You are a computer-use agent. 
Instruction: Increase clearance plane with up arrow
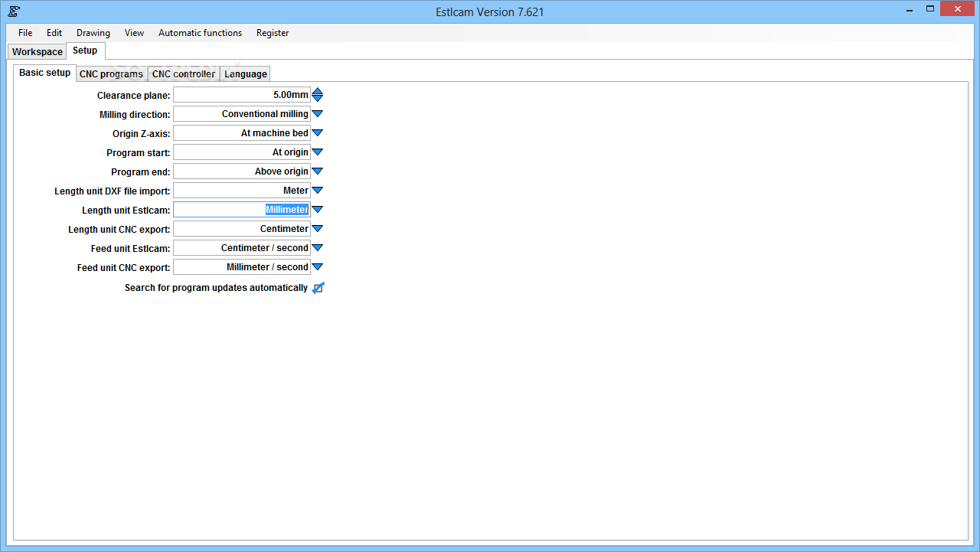(x=318, y=91)
